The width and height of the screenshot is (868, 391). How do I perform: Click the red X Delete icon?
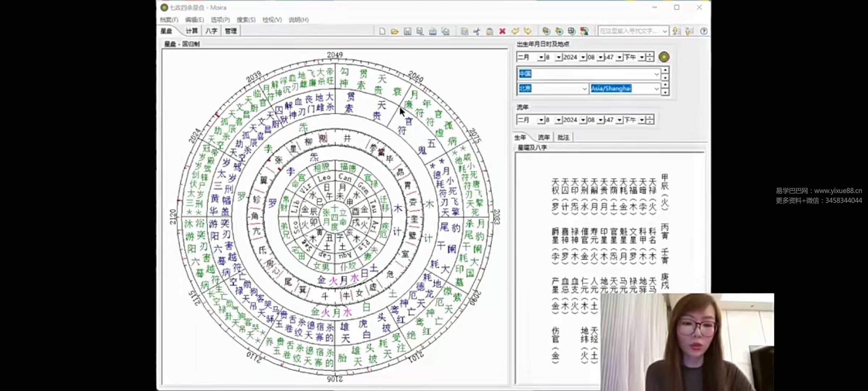[502, 31]
